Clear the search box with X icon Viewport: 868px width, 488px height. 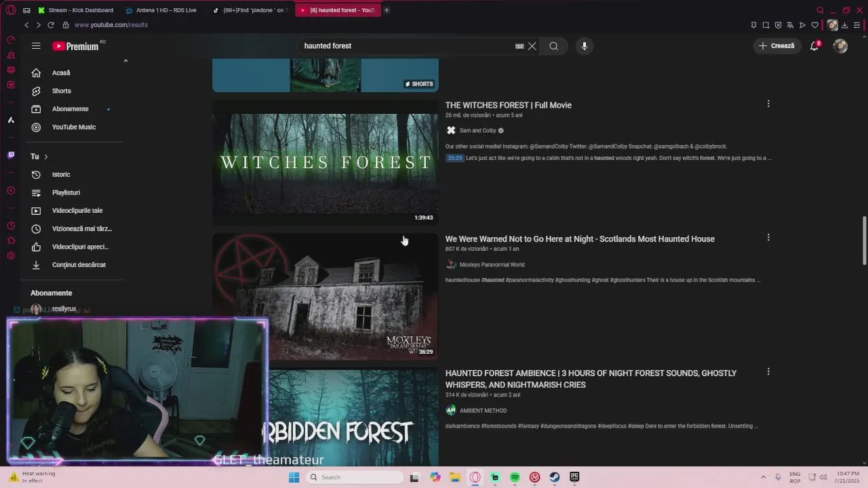point(532,46)
